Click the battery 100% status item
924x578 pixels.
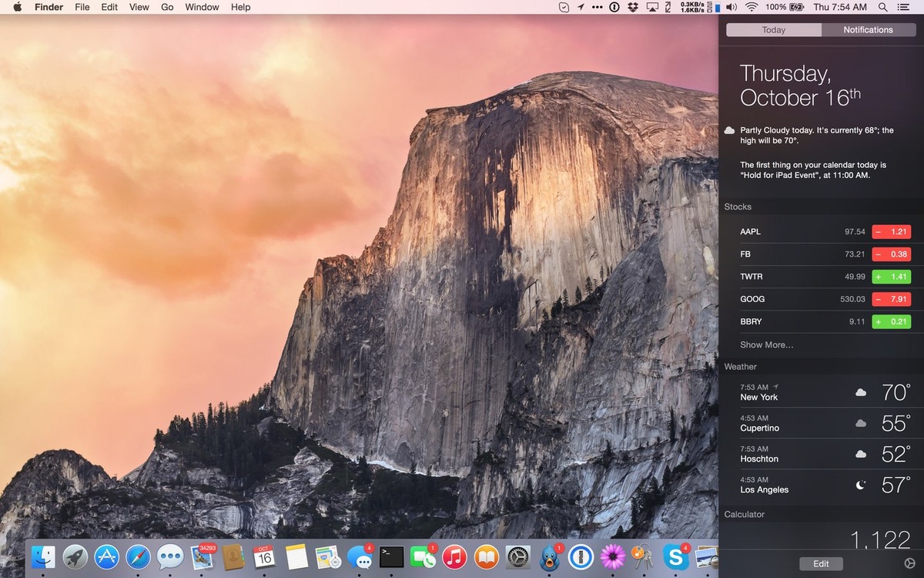783,7
